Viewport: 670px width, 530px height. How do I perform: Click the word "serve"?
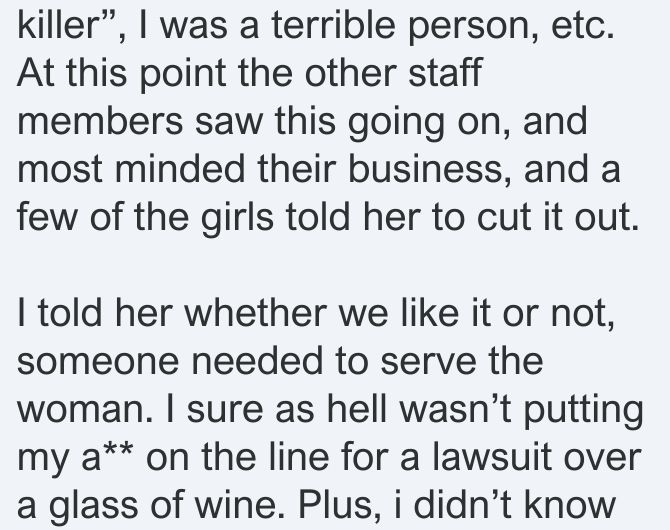click(x=428, y=362)
